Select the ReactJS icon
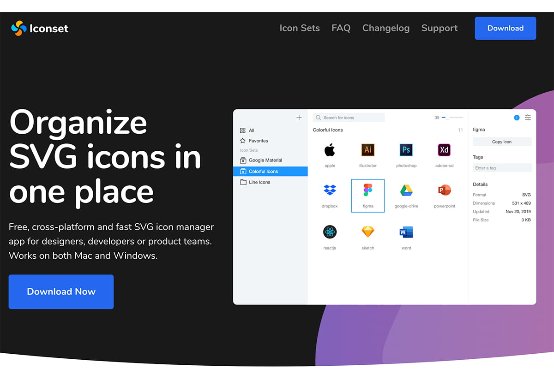 (329, 232)
